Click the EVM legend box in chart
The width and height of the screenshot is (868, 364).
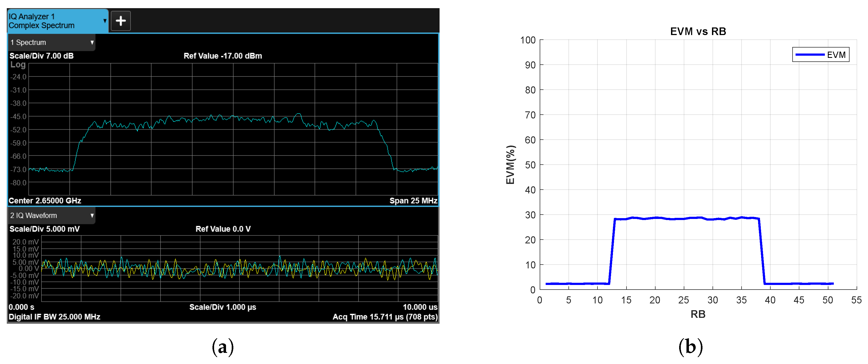click(821, 55)
